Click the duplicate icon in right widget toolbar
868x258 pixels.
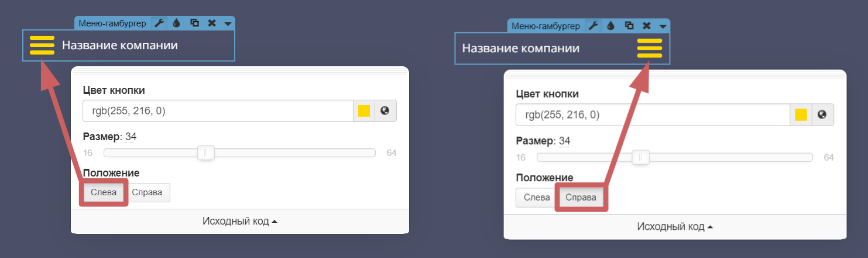(629, 26)
